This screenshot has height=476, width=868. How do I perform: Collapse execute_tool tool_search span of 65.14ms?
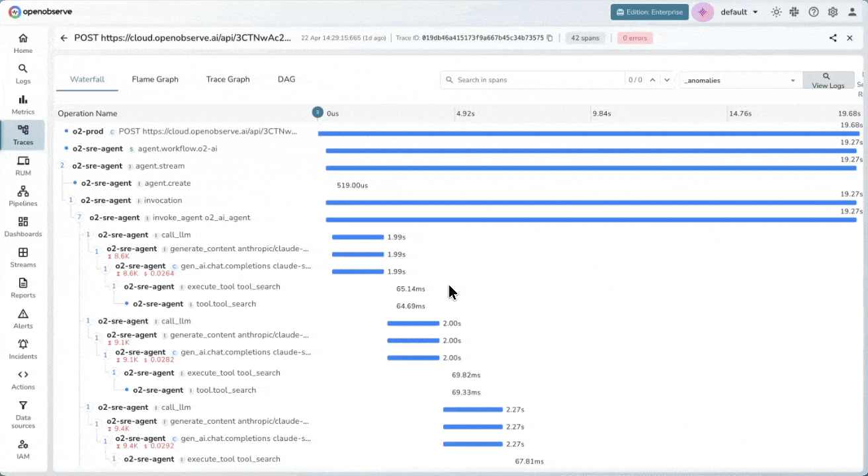(x=114, y=286)
